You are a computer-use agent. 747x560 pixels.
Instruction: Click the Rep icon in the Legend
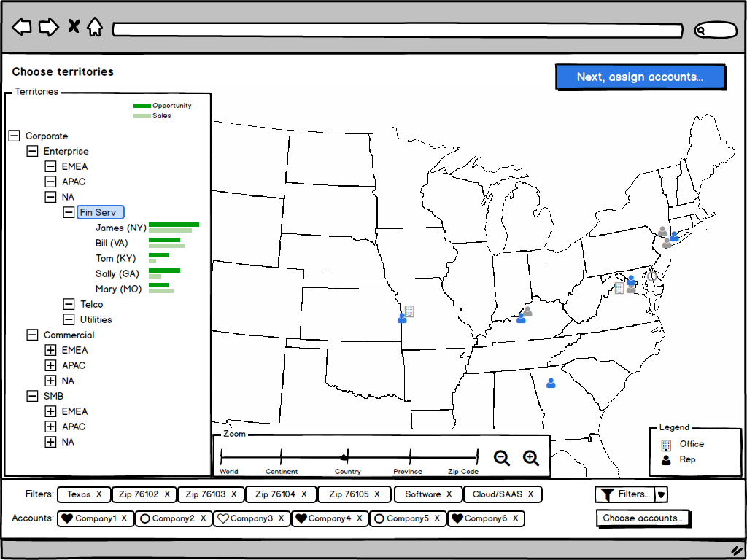pos(666,460)
